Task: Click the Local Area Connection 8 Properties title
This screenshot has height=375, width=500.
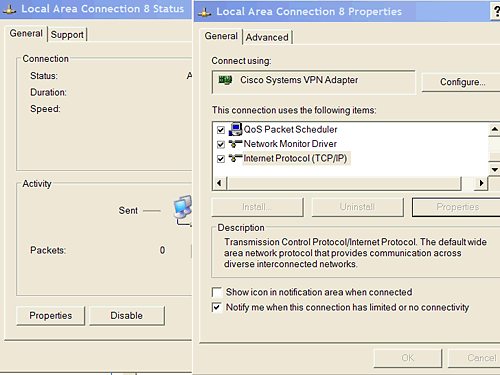Action: (x=309, y=12)
